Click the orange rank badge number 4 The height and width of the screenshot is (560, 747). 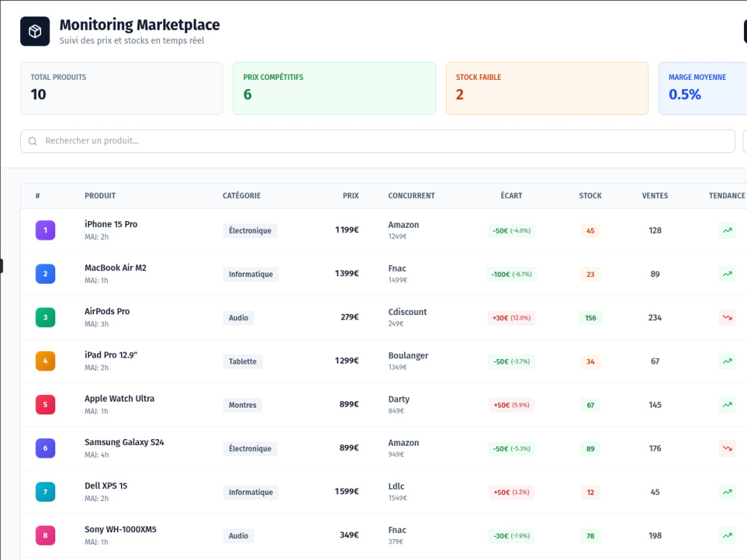[x=46, y=361]
